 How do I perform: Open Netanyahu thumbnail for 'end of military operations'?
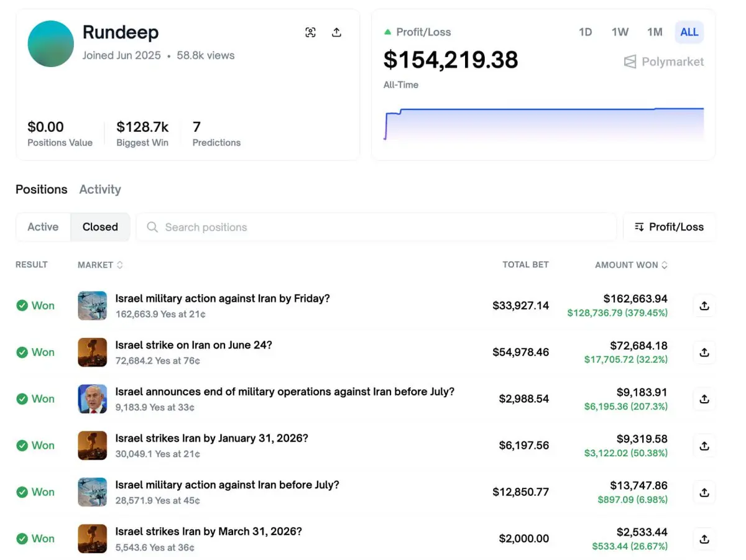[92, 398]
